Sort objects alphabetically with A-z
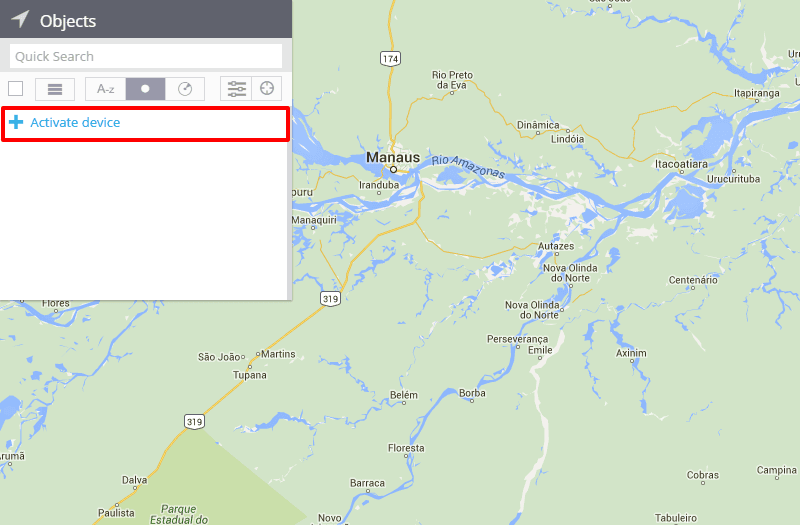This screenshot has width=800, height=525. tap(105, 89)
